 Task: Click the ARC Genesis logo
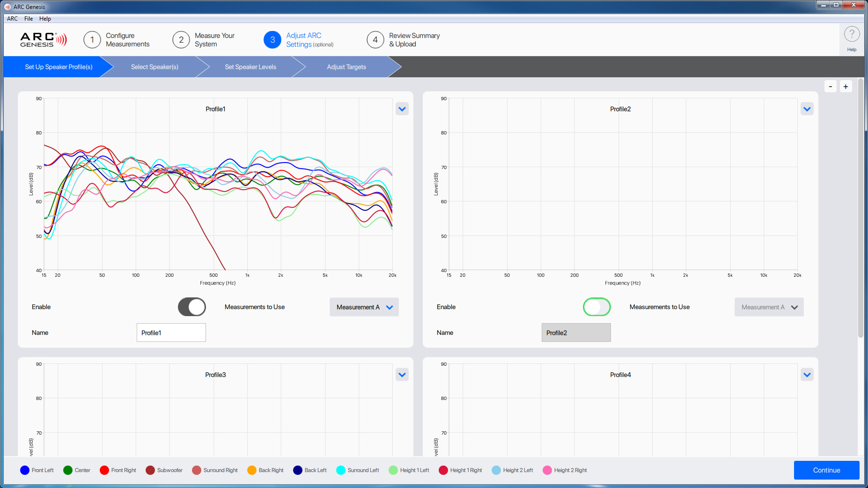tap(44, 40)
